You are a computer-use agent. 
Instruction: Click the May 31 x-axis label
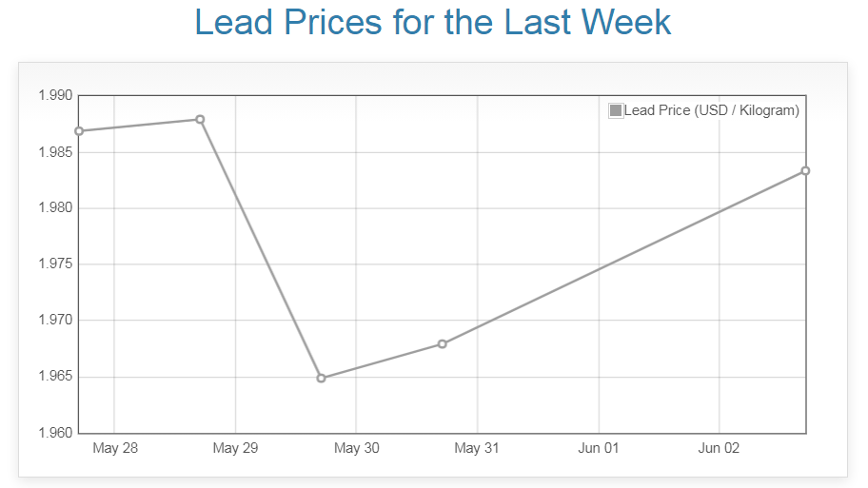pos(477,449)
